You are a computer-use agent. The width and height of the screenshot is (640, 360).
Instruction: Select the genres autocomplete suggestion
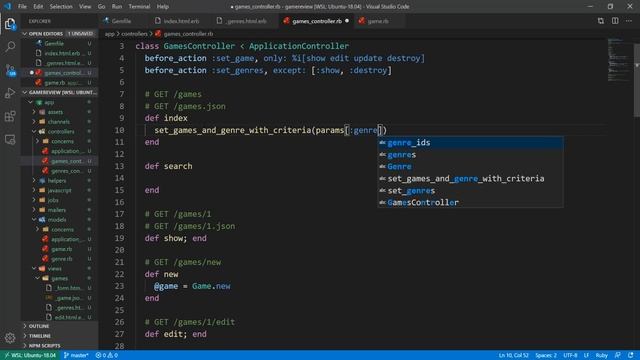pos(470,155)
